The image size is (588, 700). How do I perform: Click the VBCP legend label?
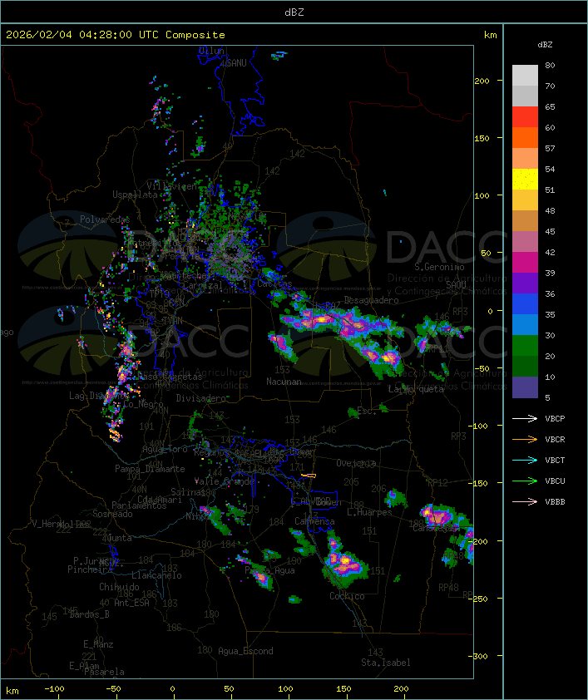555,419
